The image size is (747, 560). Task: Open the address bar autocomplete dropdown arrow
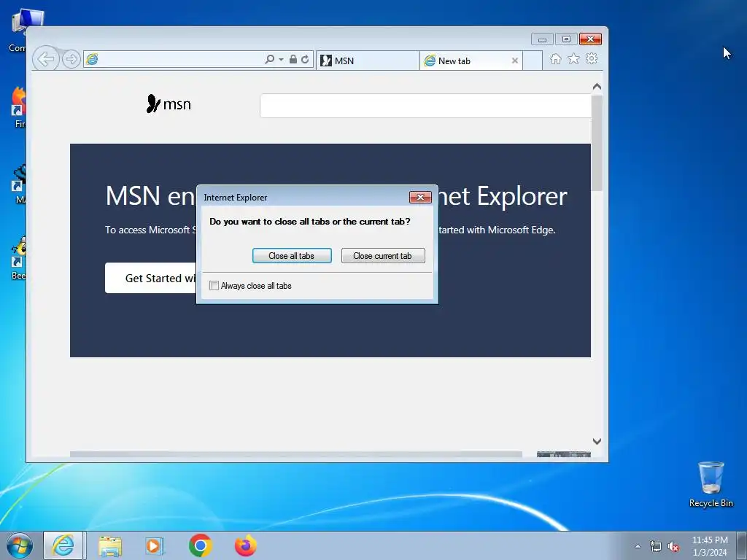[281, 60]
